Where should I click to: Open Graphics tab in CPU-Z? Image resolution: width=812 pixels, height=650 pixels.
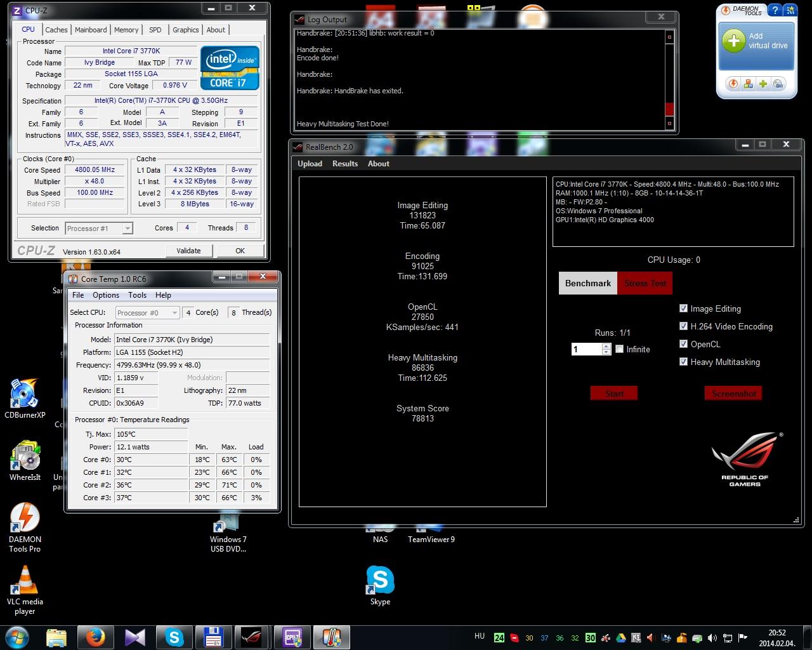(185, 30)
